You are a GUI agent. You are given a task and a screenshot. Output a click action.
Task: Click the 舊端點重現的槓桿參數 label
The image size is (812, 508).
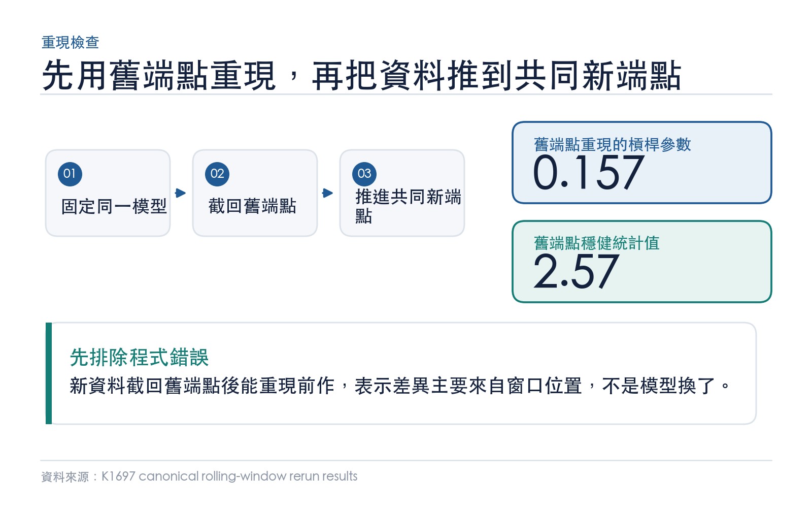(x=613, y=145)
